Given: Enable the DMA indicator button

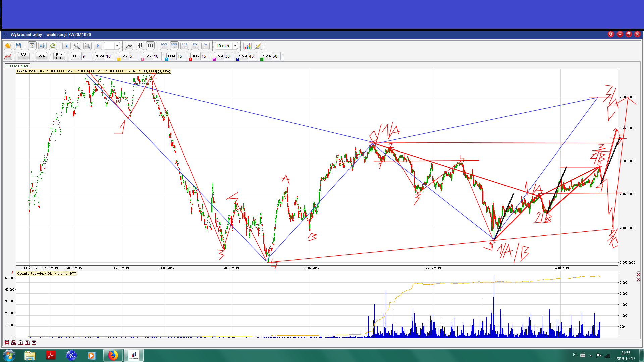Looking at the screenshot, I should tap(41, 56).
